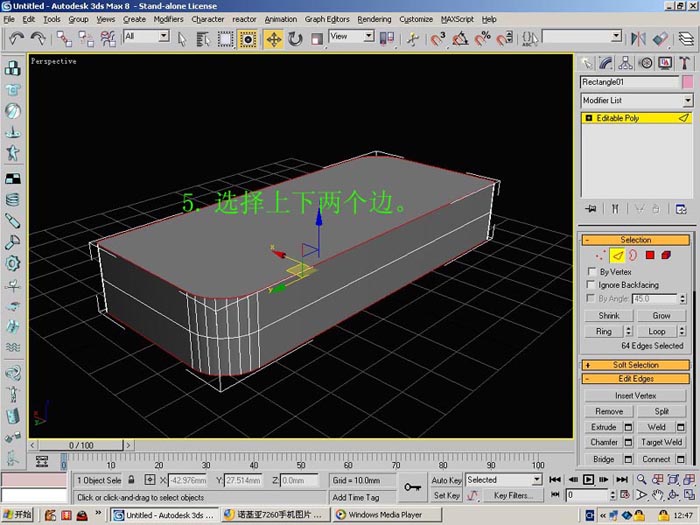The image size is (700, 525).
Task: Open the Modifiers menu
Action: pyautogui.click(x=168, y=19)
